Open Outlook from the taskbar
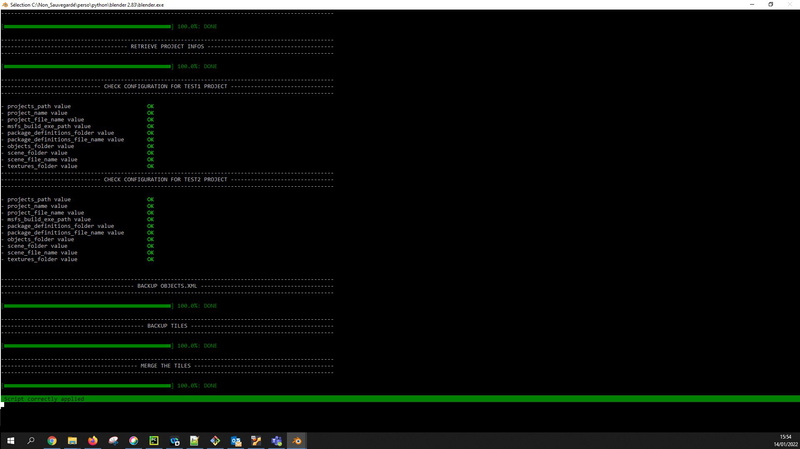 (x=236, y=440)
